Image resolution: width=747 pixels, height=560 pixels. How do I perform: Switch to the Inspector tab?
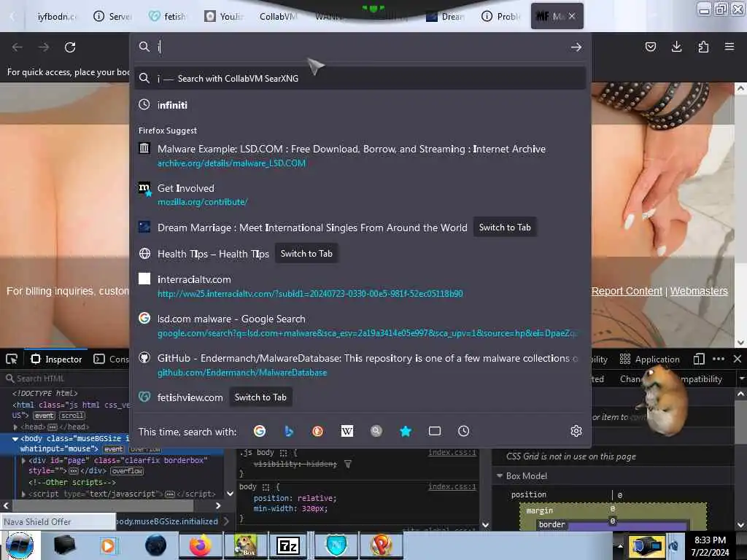pyautogui.click(x=56, y=359)
